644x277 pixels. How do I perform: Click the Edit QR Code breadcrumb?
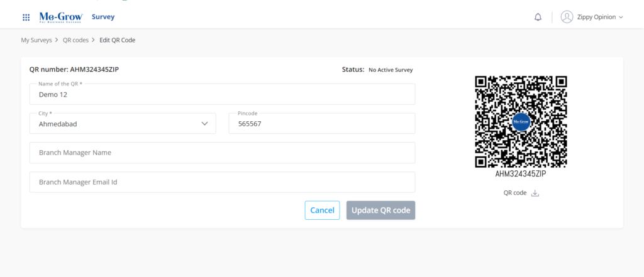tap(117, 40)
